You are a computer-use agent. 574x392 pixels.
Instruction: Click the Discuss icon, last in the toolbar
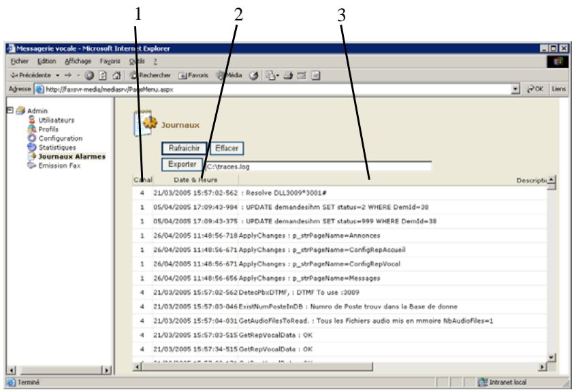[x=315, y=76]
